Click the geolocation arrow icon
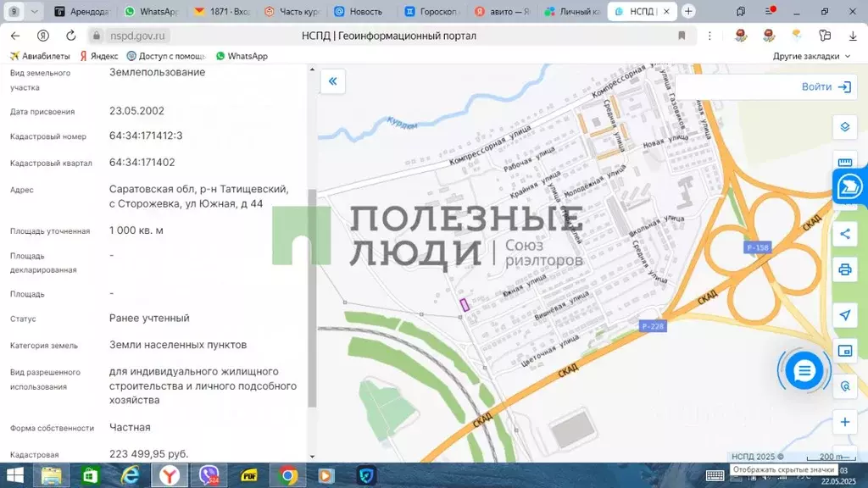This screenshot has height=488, width=868. click(x=845, y=315)
